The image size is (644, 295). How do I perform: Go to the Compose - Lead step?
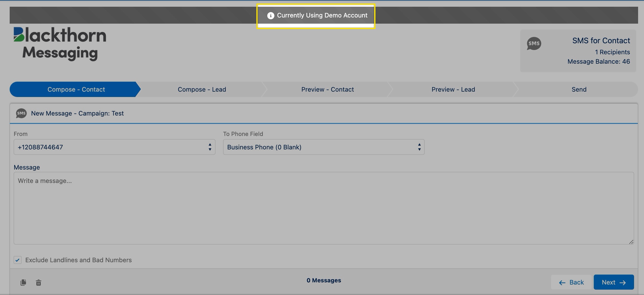pyautogui.click(x=202, y=89)
